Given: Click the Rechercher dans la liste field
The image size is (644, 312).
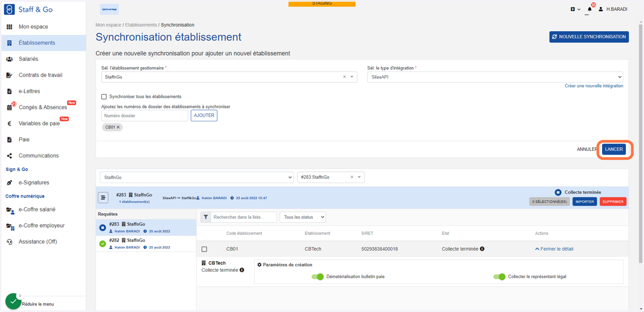Looking at the screenshot, I should 244,217.
